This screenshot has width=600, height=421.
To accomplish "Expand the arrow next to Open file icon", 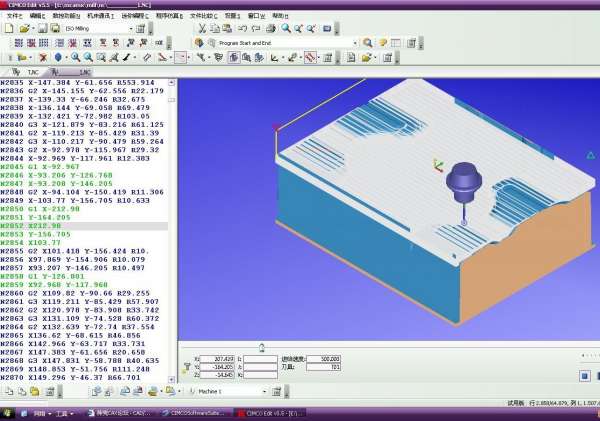I will tap(33, 28).
